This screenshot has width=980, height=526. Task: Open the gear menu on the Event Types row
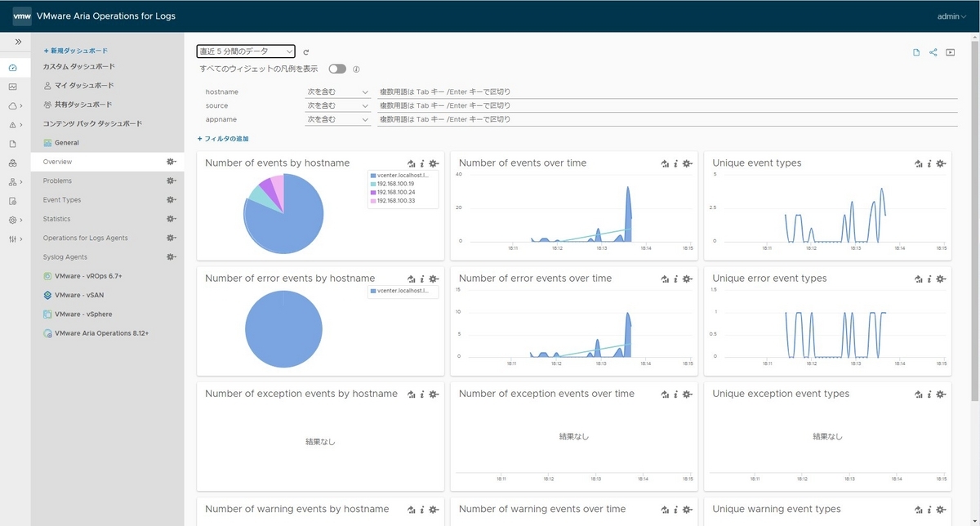171,200
